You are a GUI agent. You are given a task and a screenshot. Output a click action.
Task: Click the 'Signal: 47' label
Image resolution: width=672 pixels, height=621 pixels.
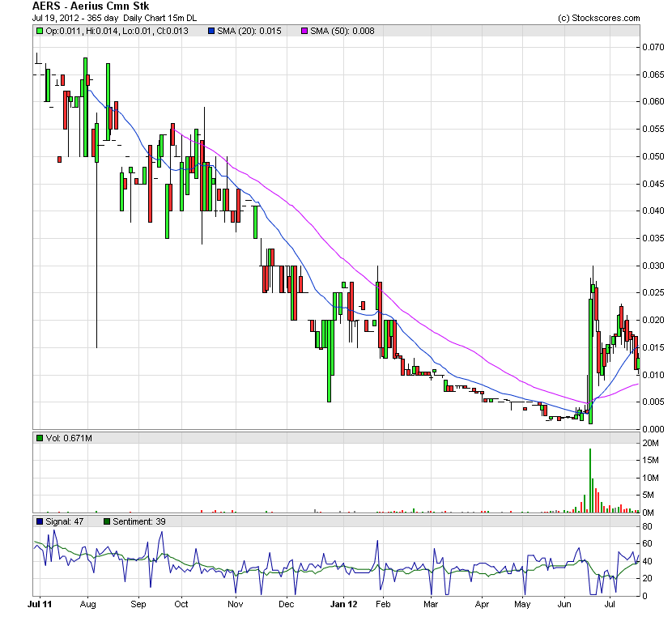tap(64, 521)
